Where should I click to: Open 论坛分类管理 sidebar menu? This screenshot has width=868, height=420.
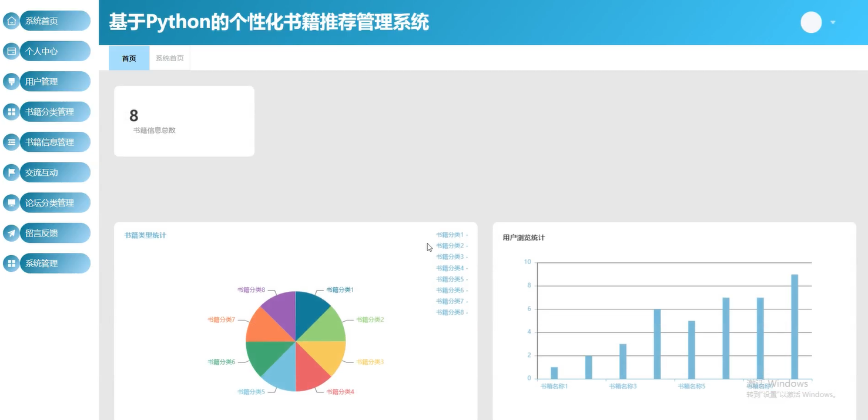(x=55, y=203)
